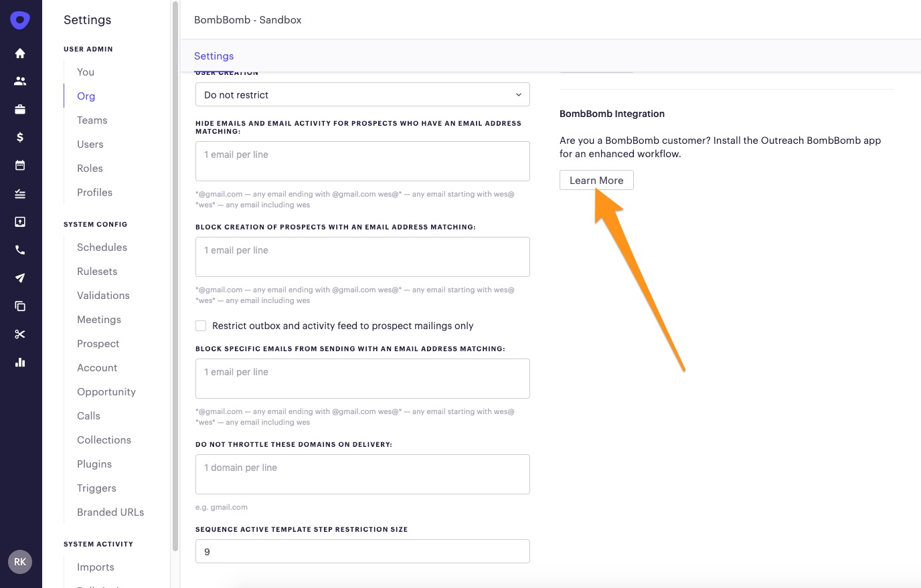Open the Prospects people icon
This screenshot has height=588, width=921.
click(x=20, y=81)
